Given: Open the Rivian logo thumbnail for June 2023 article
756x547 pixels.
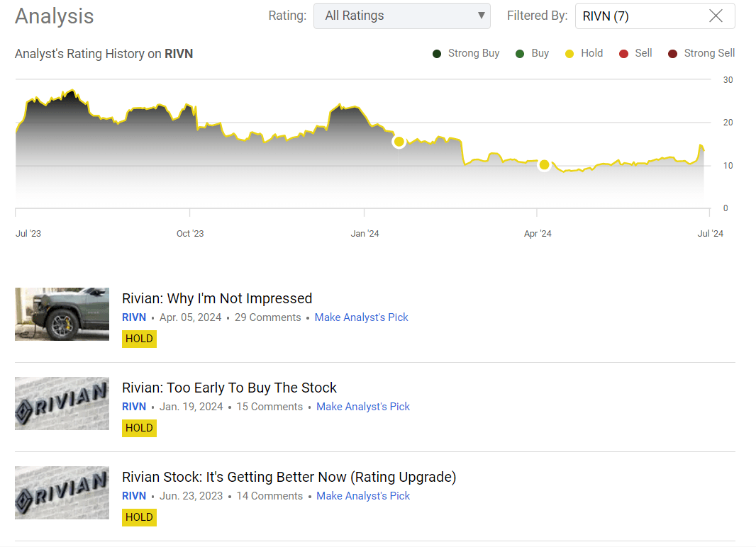Looking at the screenshot, I should click(x=62, y=492).
